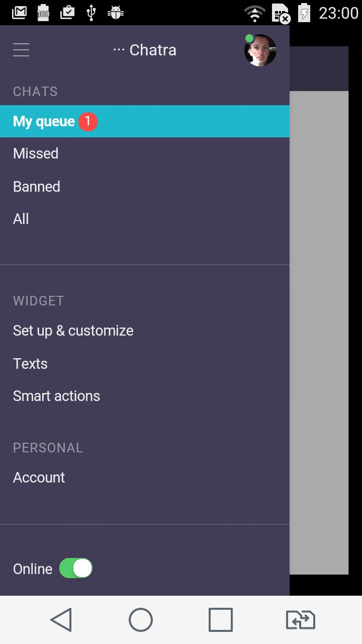The width and height of the screenshot is (362, 644).
Task: Open the recent apps square button
Action: [221, 619]
